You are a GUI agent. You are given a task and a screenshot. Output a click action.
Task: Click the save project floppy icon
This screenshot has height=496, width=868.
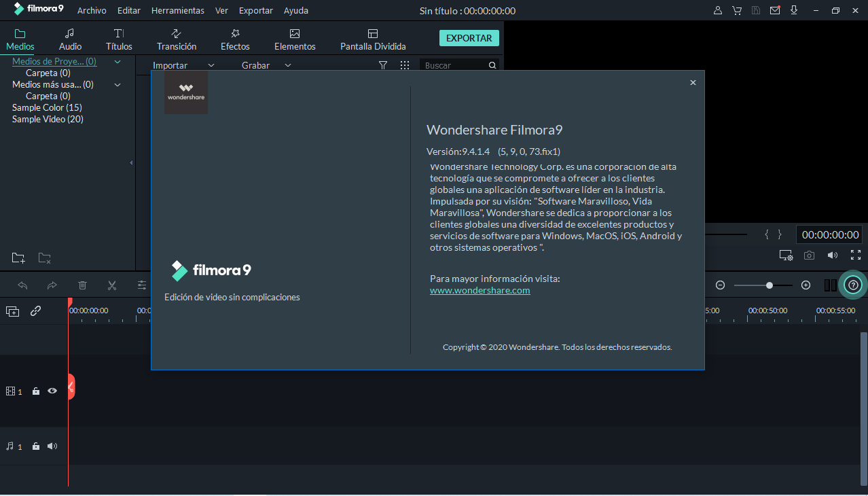[756, 11]
